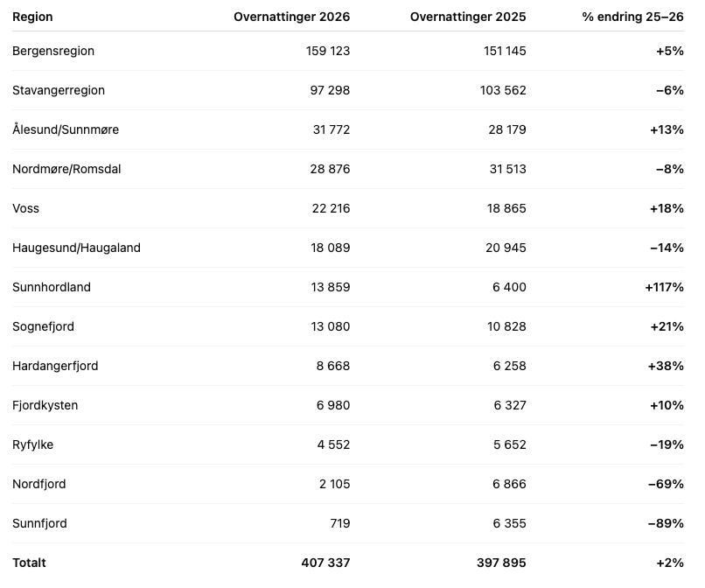Click the Haugesund/Haugaland region cell
705x588 pixels.
point(76,248)
